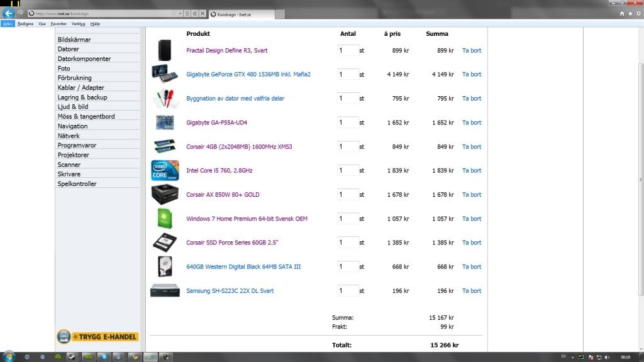Screen dimensions: 644x362
Task: Open the favorites star icon
Action: point(630,13)
